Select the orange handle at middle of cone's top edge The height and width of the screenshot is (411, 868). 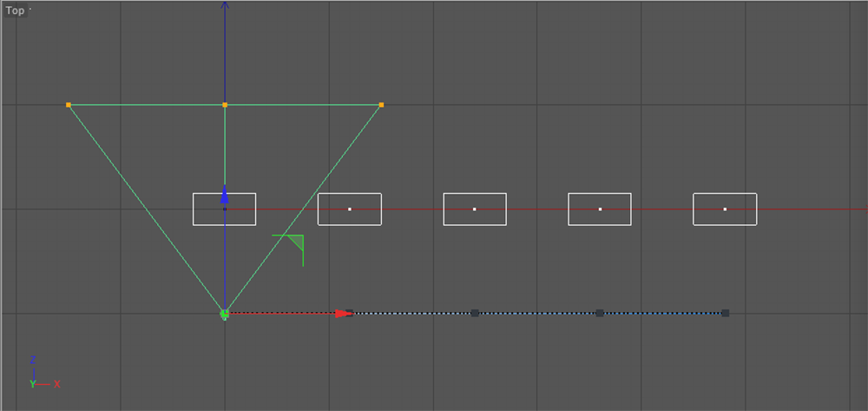(x=225, y=104)
